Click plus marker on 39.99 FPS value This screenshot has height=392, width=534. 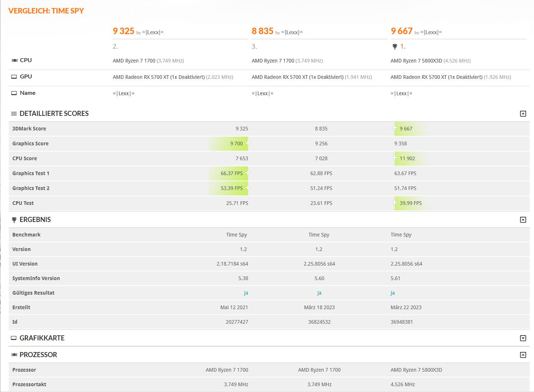[395, 202]
